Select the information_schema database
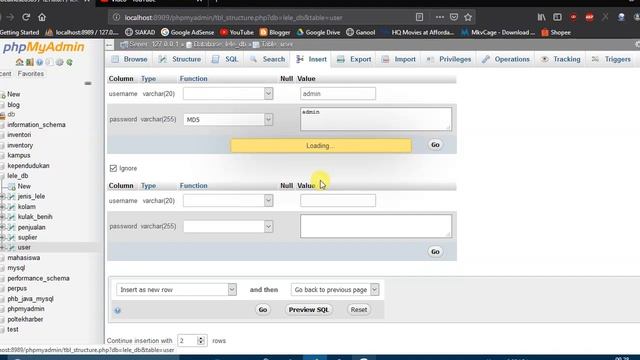The width and height of the screenshot is (640, 360). click(36, 125)
